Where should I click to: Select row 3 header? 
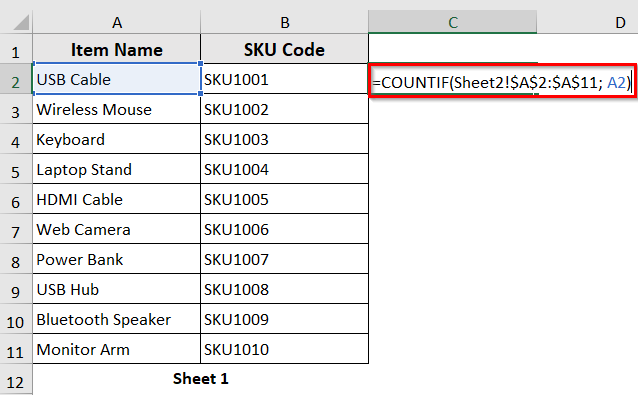point(15,109)
